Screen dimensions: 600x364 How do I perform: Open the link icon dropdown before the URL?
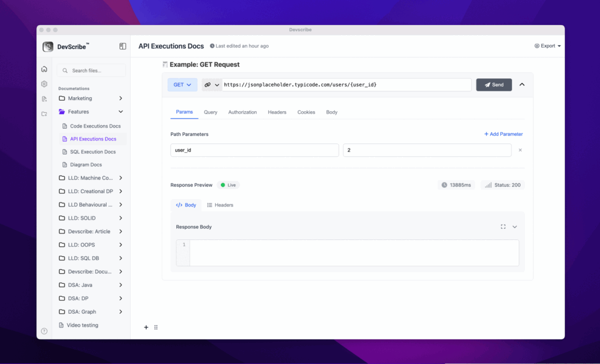click(212, 85)
